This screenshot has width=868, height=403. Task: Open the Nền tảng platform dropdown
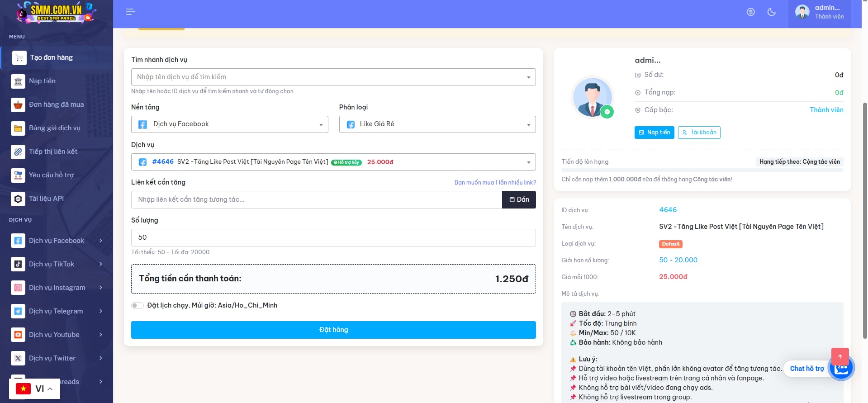coord(229,124)
